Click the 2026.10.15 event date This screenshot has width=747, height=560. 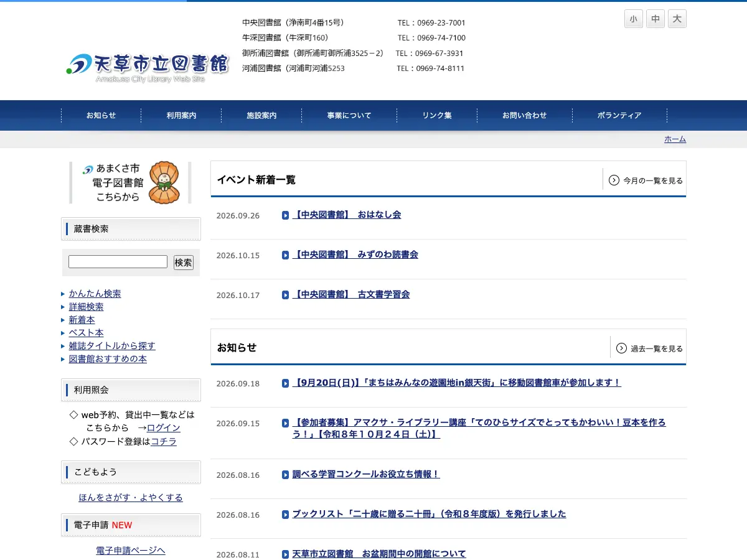(x=238, y=256)
